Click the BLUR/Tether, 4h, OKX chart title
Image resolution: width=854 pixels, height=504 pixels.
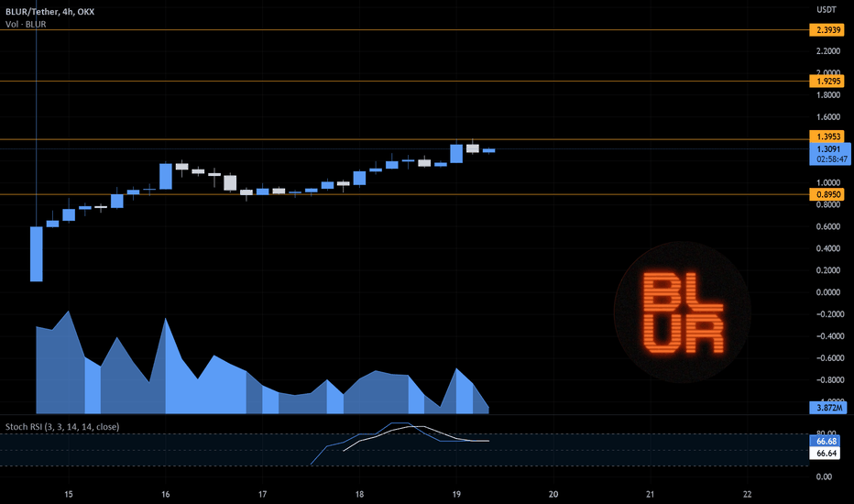[x=49, y=11]
